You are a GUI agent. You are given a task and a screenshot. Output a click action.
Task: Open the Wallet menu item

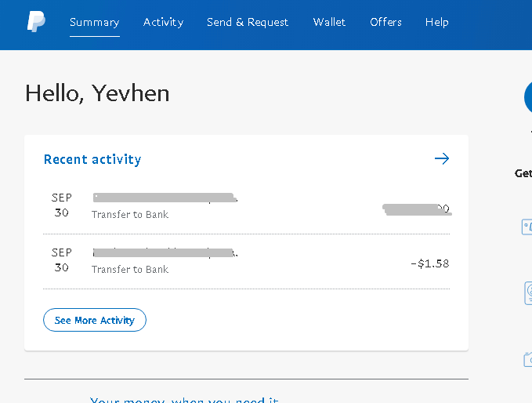[329, 22]
